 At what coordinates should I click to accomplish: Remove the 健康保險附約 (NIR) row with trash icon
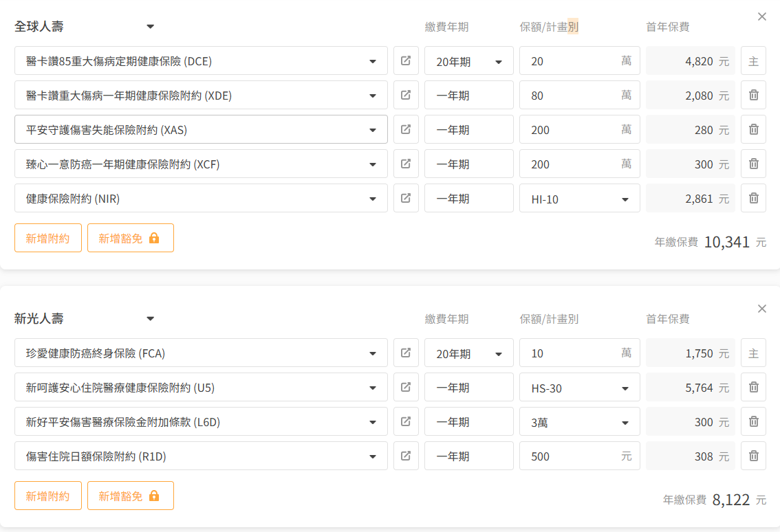[753, 198]
